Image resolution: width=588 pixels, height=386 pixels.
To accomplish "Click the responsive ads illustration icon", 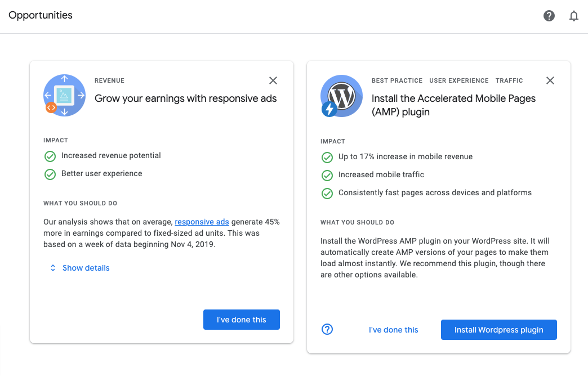I will point(65,96).
